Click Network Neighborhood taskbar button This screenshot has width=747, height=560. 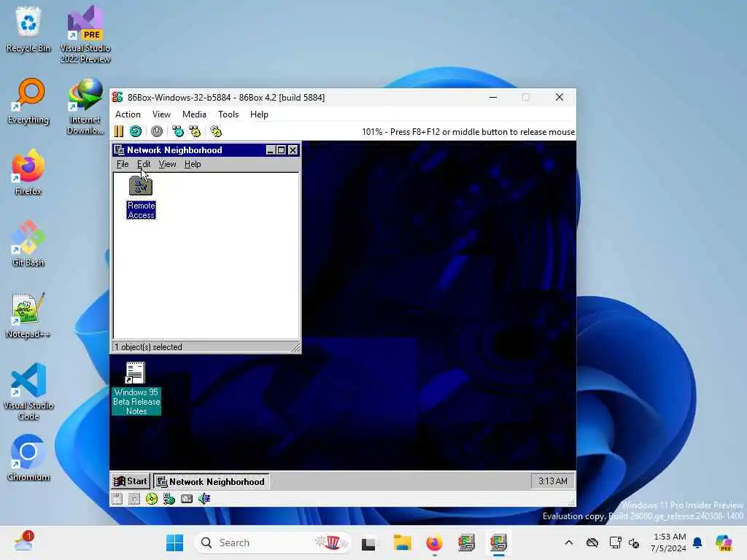pos(211,481)
